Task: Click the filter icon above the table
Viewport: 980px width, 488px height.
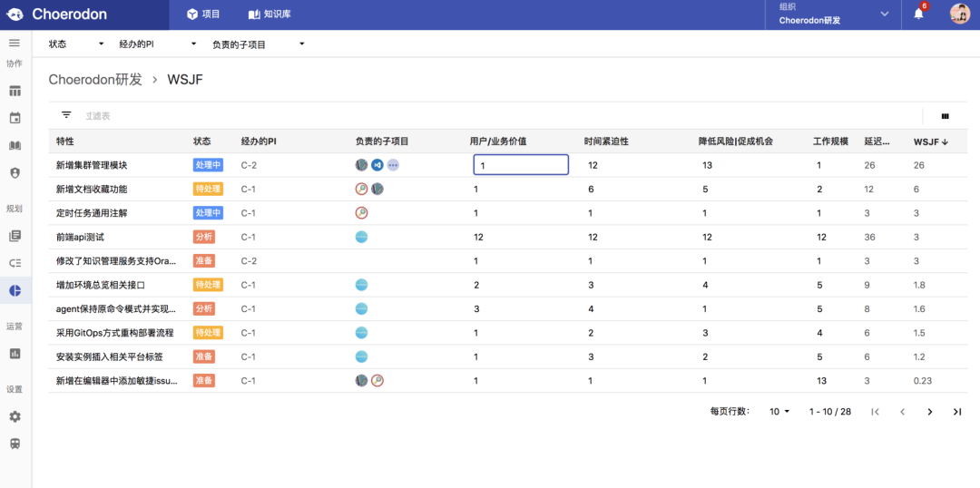Action: [x=66, y=115]
